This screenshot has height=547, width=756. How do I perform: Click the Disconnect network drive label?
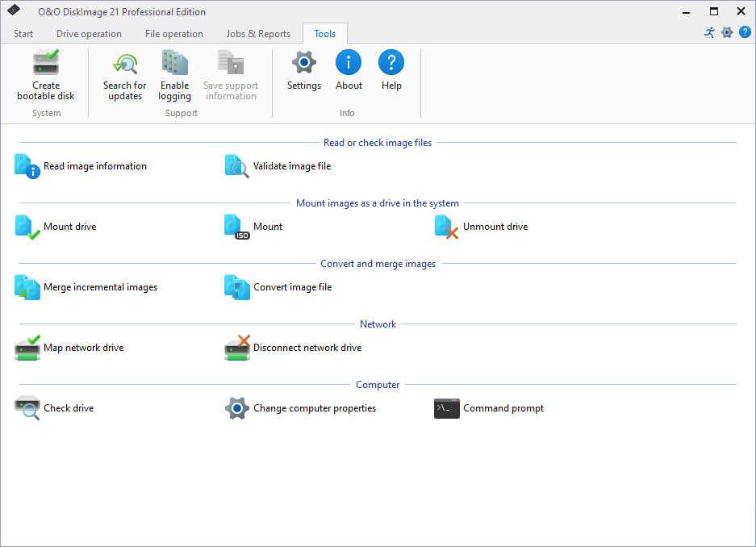[307, 348]
